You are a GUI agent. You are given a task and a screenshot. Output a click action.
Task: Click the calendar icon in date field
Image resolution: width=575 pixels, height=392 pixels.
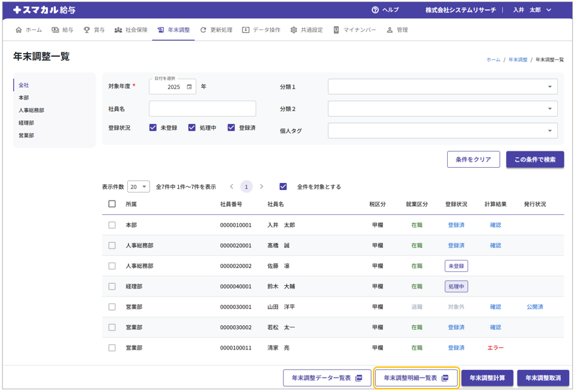(189, 87)
